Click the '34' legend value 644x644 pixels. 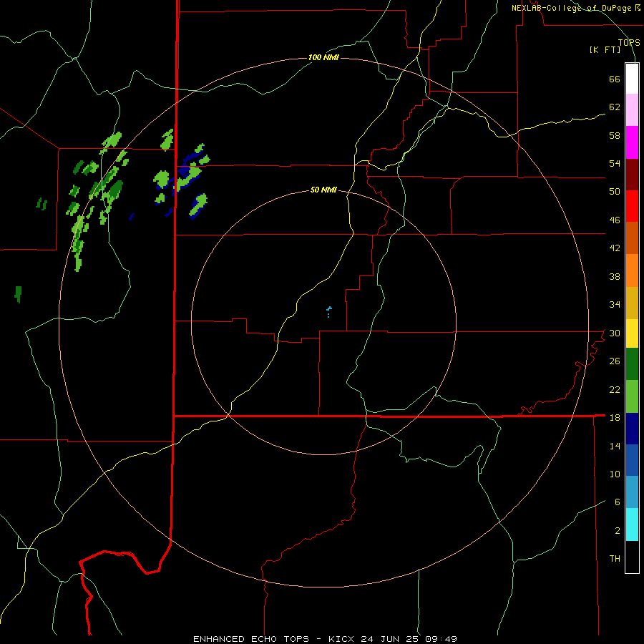[615, 305]
